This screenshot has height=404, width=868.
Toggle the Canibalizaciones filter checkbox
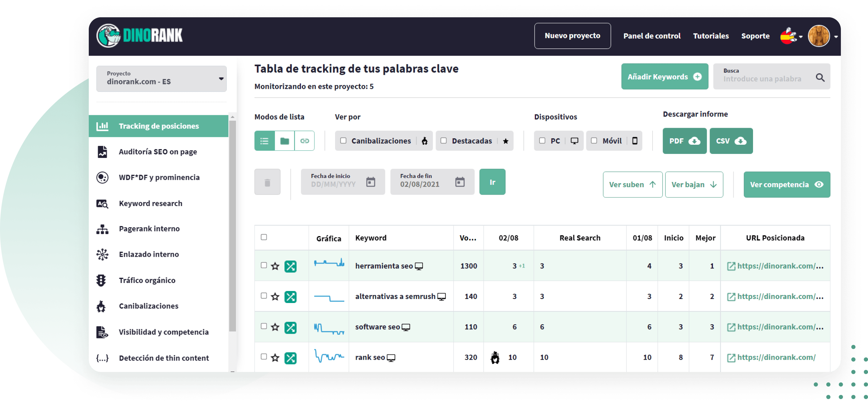(x=343, y=140)
